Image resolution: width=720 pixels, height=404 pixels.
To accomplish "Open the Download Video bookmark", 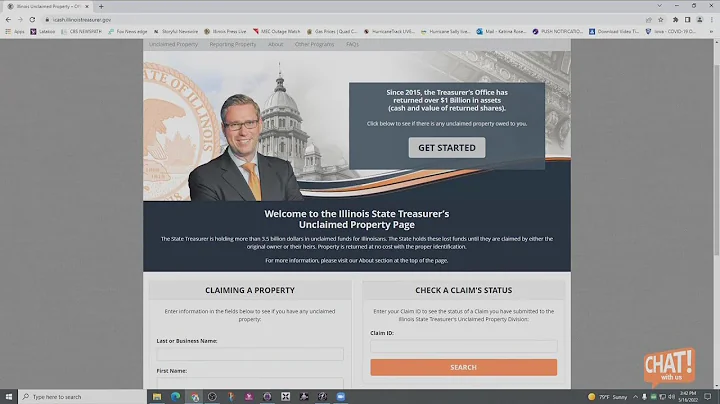I will click(x=614, y=32).
